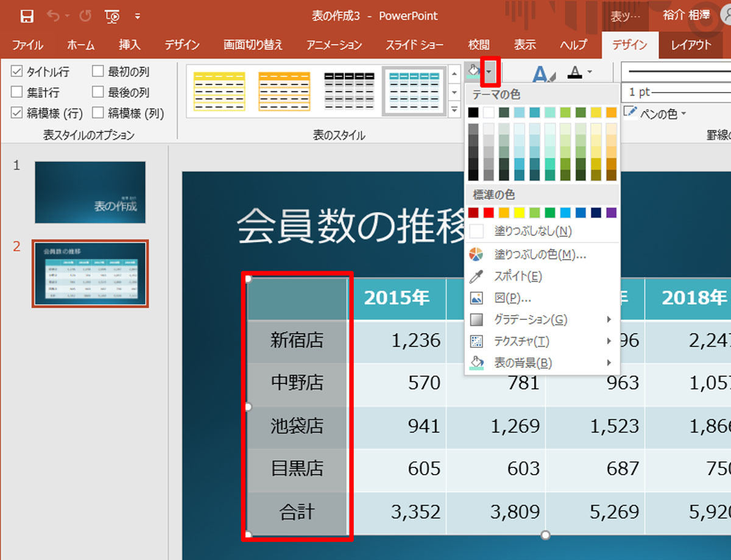Screen dimensions: 731x560
Task: Save the presentation with the disk icon
Action: tap(26, 16)
